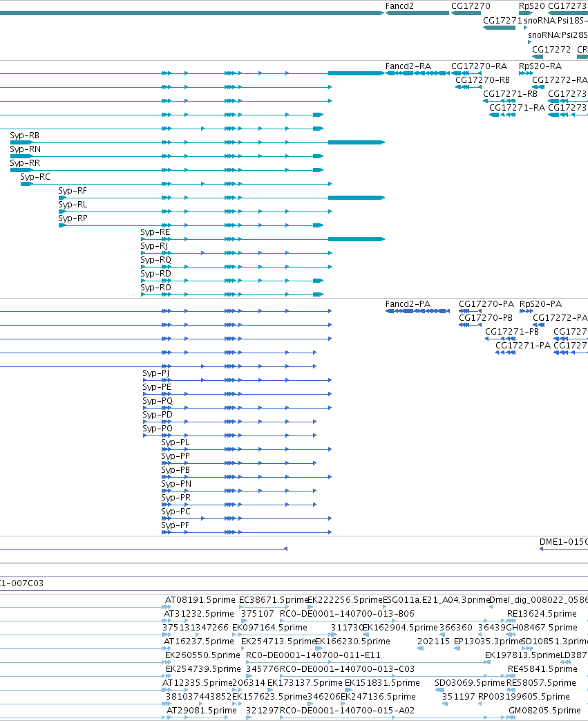Select the CG17271-RB transcript label
588x721 pixels.
[510, 94]
